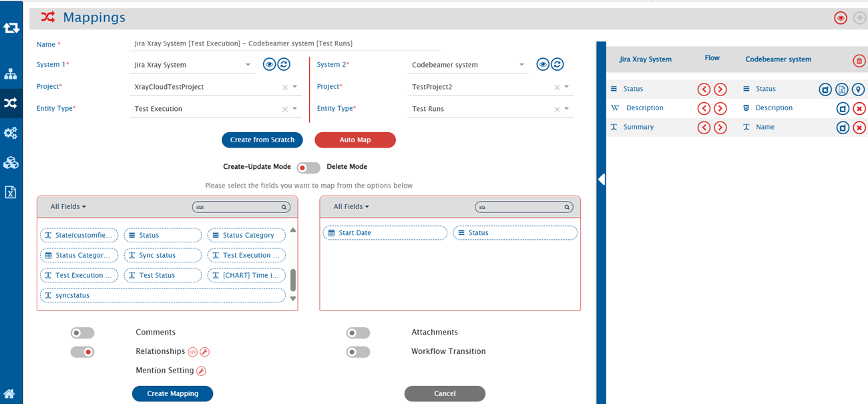Image resolution: width=868 pixels, height=404 pixels.
Task: Open the System 1 Jira Xray dropdown
Action: 248,65
